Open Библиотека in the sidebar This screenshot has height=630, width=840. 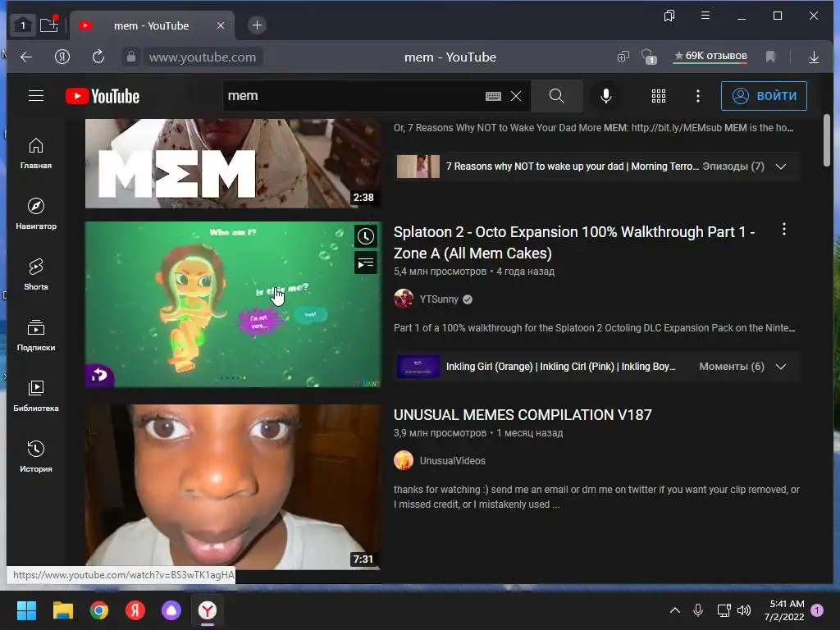[36, 395]
